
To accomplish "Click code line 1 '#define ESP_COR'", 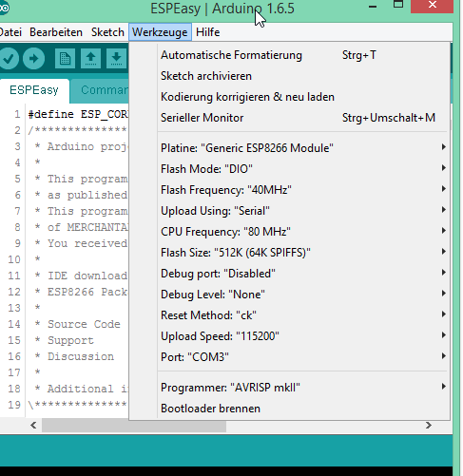I will (x=78, y=114).
